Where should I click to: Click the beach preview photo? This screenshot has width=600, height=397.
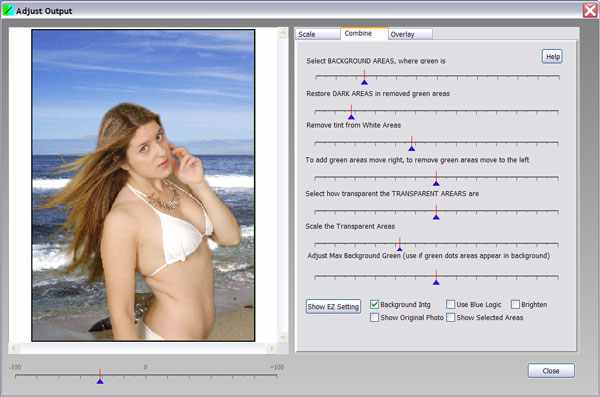[143, 185]
